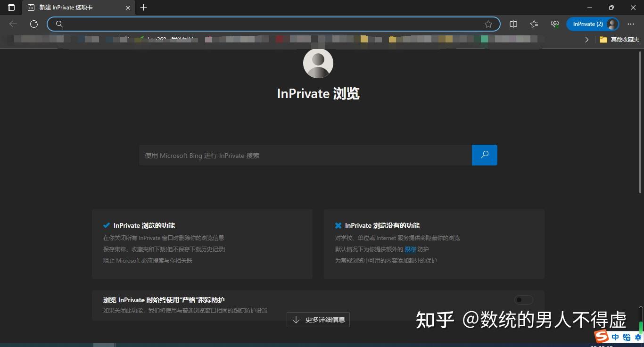Image resolution: width=644 pixels, height=347 pixels.
Task: Click text '阻止 Microsoft 必应搜索与你相关联'
Action: coord(148,260)
